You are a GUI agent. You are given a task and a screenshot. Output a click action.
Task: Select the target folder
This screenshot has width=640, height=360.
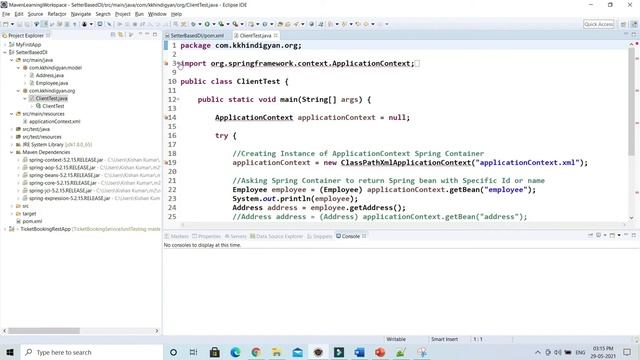coord(29,213)
